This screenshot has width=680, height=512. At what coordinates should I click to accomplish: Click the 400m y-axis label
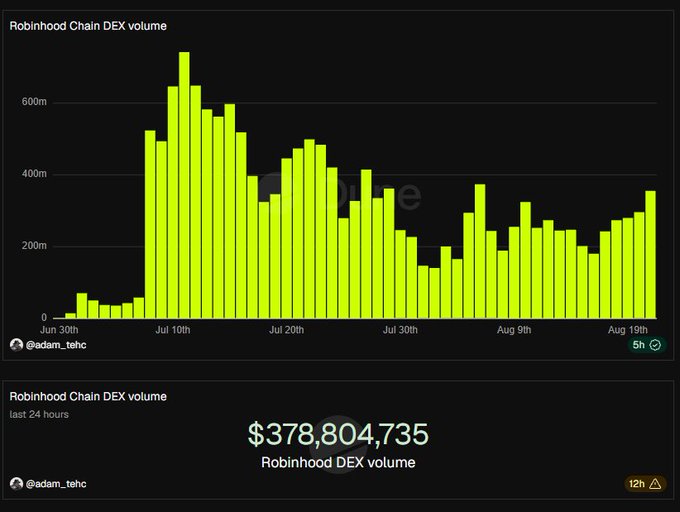[x=34, y=174]
